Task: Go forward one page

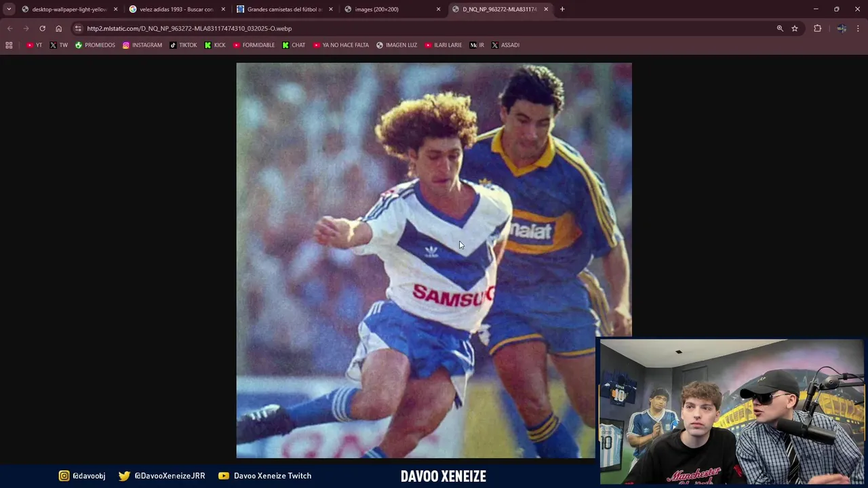Action: (x=26, y=28)
